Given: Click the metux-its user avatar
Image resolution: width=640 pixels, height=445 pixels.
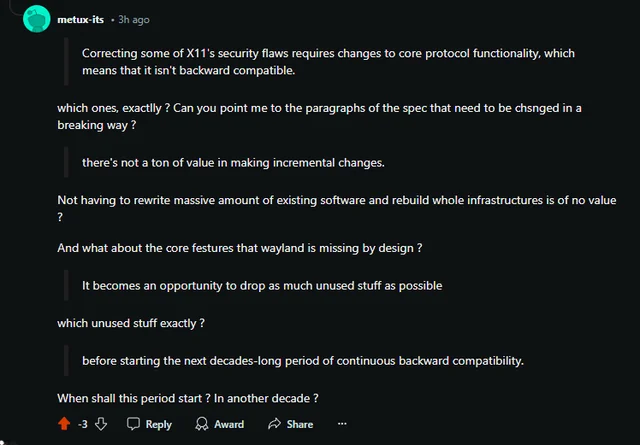Looking at the screenshot, I should point(36,18).
